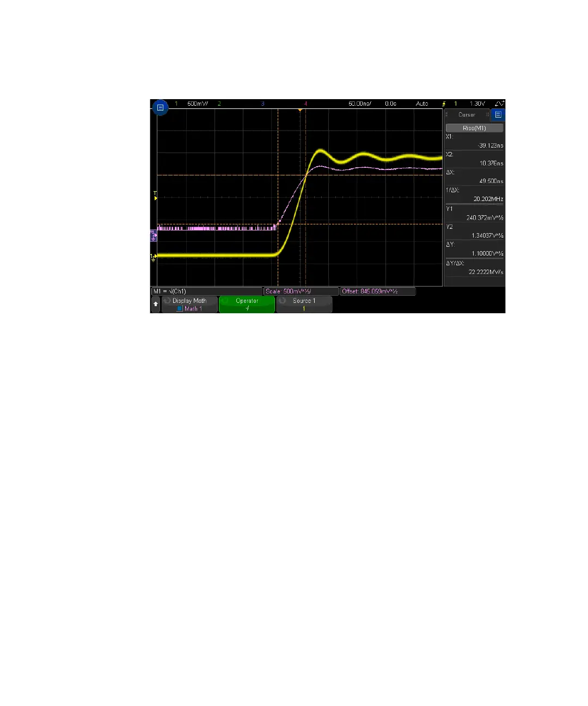The width and height of the screenshot is (588, 706).
Task: Open the Source 1 softkey selector
Action: click(x=304, y=305)
